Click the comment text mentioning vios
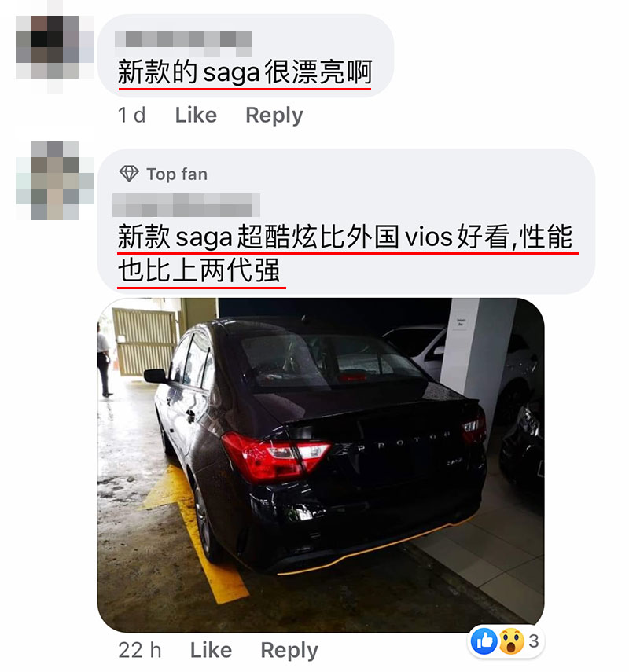Viewport: 629px width, 672px height. [x=346, y=253]
